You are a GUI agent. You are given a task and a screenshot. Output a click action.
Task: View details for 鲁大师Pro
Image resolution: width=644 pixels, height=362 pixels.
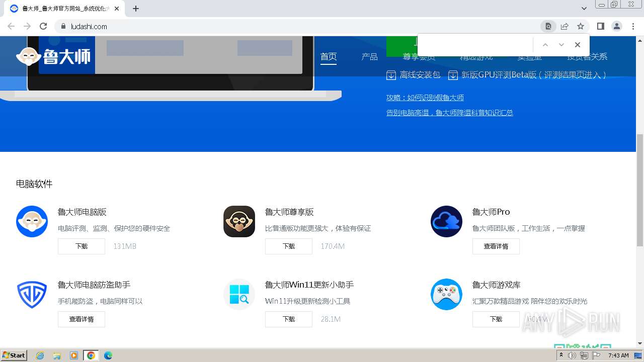(x=496, y=246)
